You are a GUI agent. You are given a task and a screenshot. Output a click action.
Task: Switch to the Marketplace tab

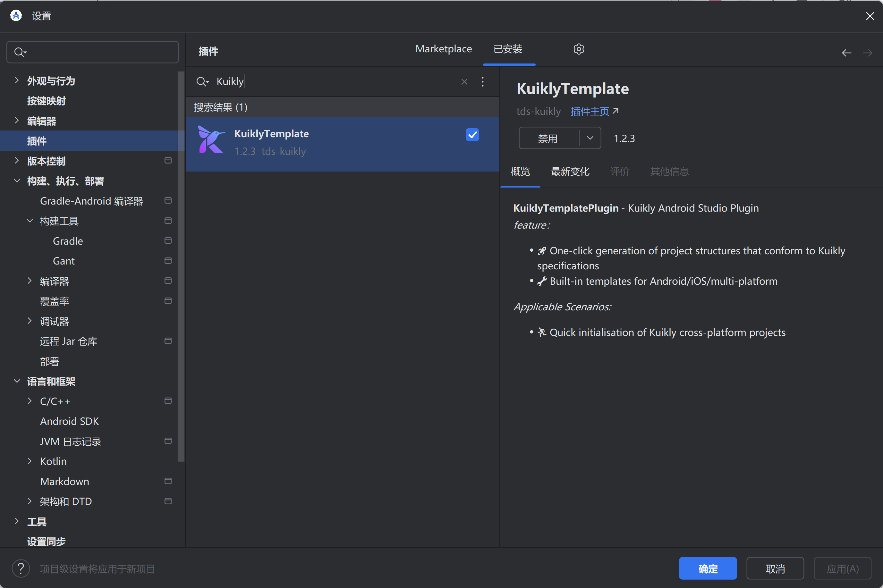tap(443, 49)
